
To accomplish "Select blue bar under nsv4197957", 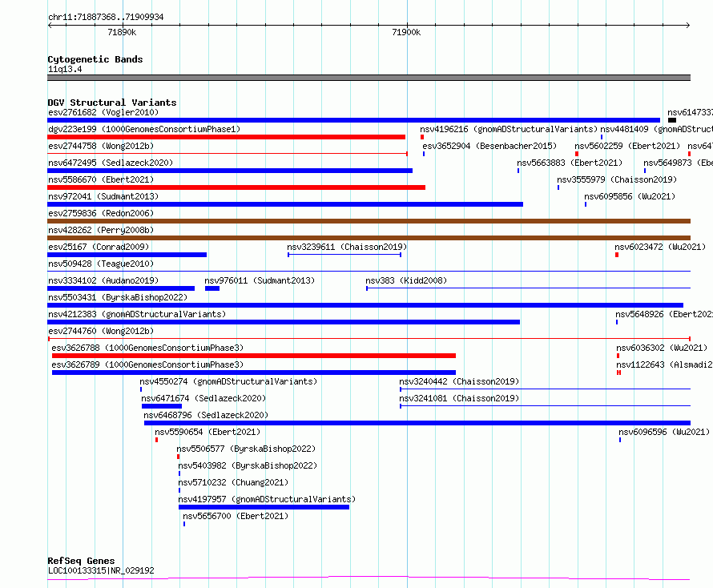I will (264, 507).
